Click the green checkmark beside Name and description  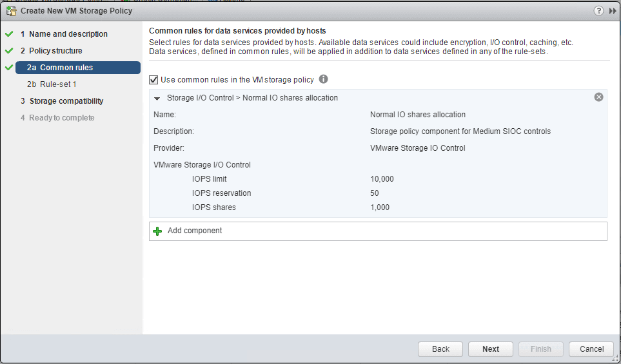[9, 34]
